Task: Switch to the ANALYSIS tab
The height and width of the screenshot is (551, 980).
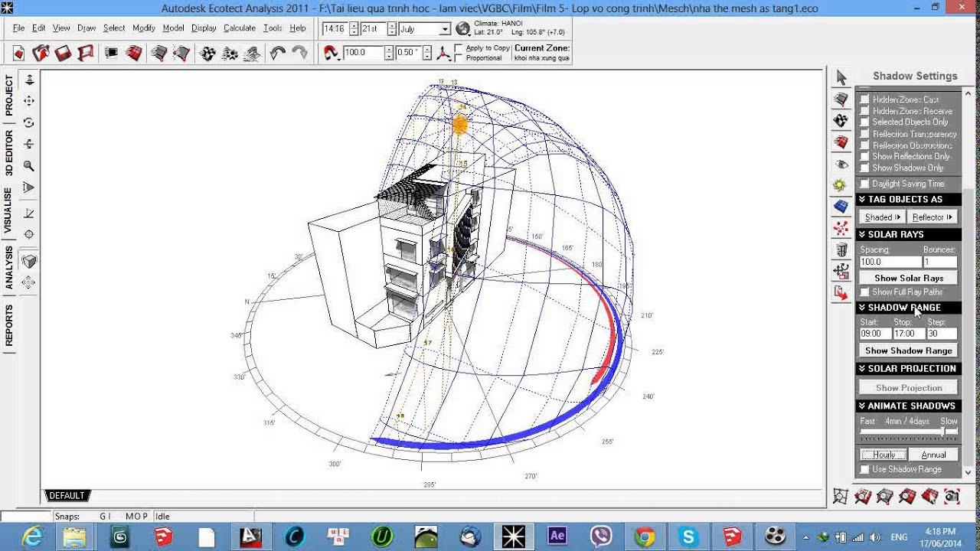Action: 9,268
